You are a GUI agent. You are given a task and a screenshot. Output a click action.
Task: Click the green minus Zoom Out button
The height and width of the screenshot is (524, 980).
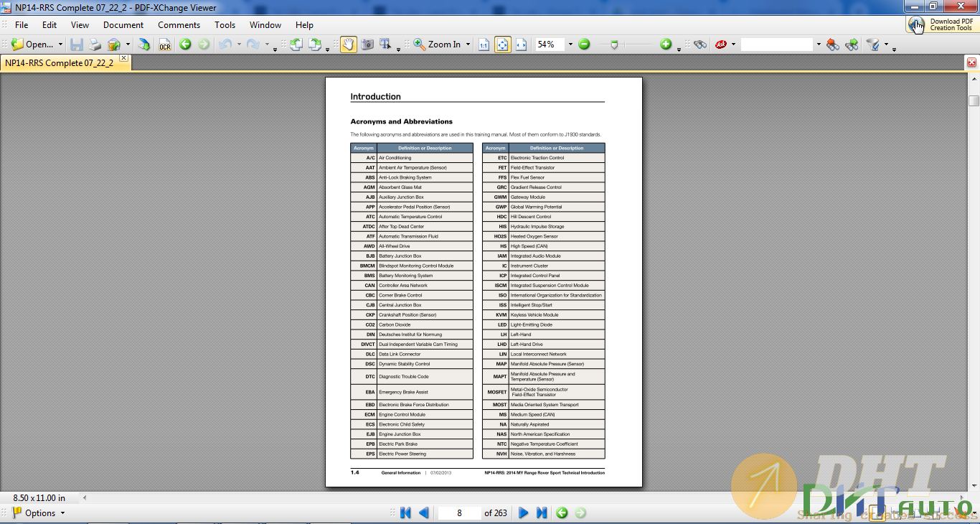tap(584, 45)
